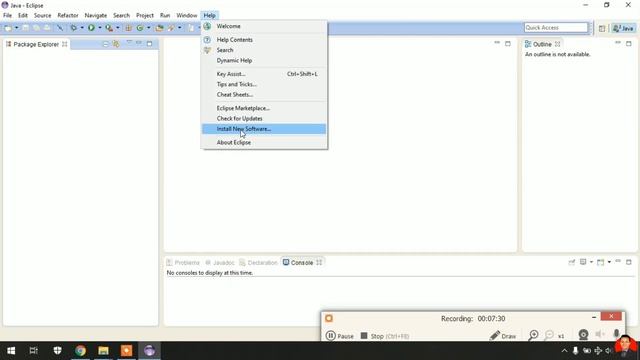This screenshot has width=640, height=360.
Task: Toggle Link with Editor in Package Explorer
Action: tap(116, 44)
